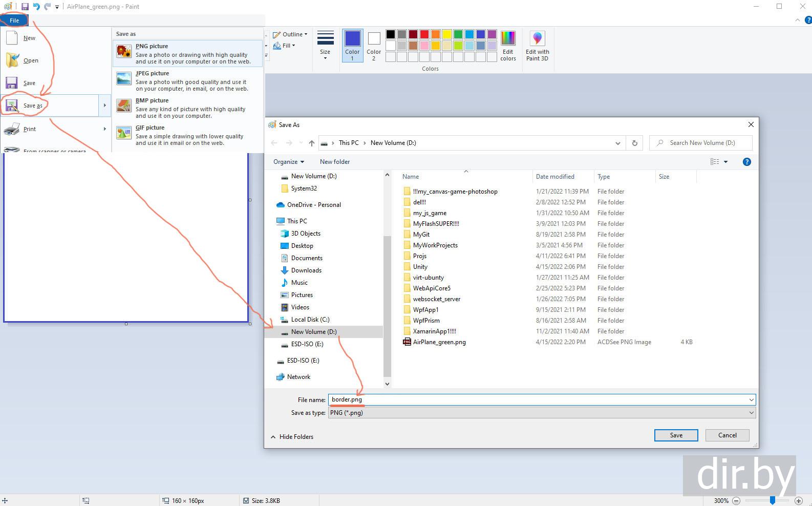
Task: Open the Edit colors palette icon
Action: [508, 39]
